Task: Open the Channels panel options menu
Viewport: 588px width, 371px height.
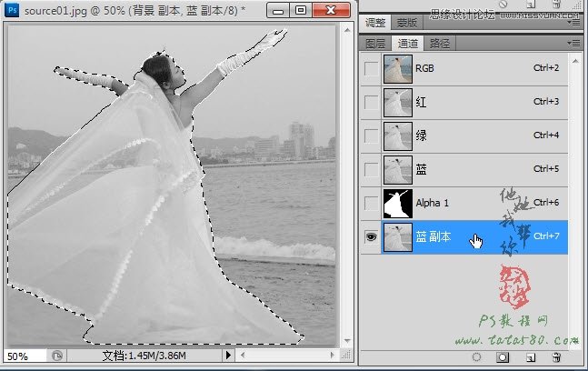Action: [573, 44]
